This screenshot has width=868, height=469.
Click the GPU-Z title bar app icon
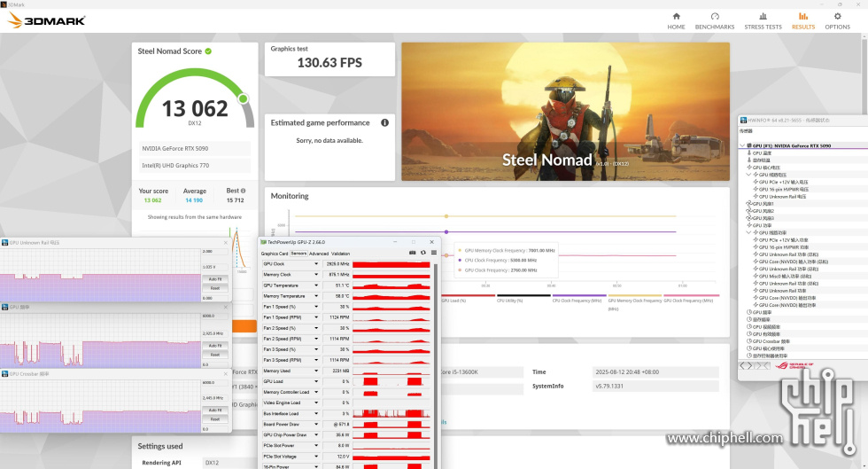coord(264,242)
